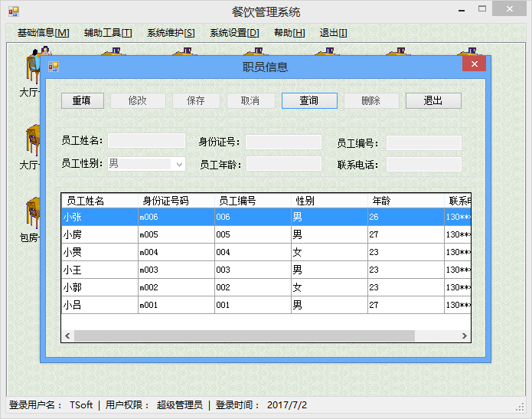532x419 pixels.
Task: Expand the 员工性别 dropdown
Action: pyautogui.click(x=179, y=165)
